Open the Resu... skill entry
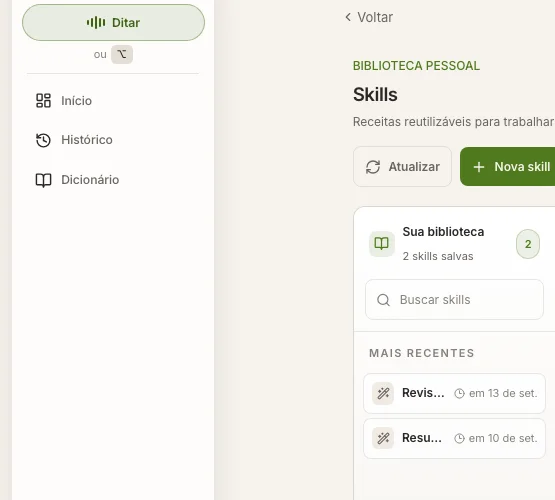The image size is (555, 500). 454,438
